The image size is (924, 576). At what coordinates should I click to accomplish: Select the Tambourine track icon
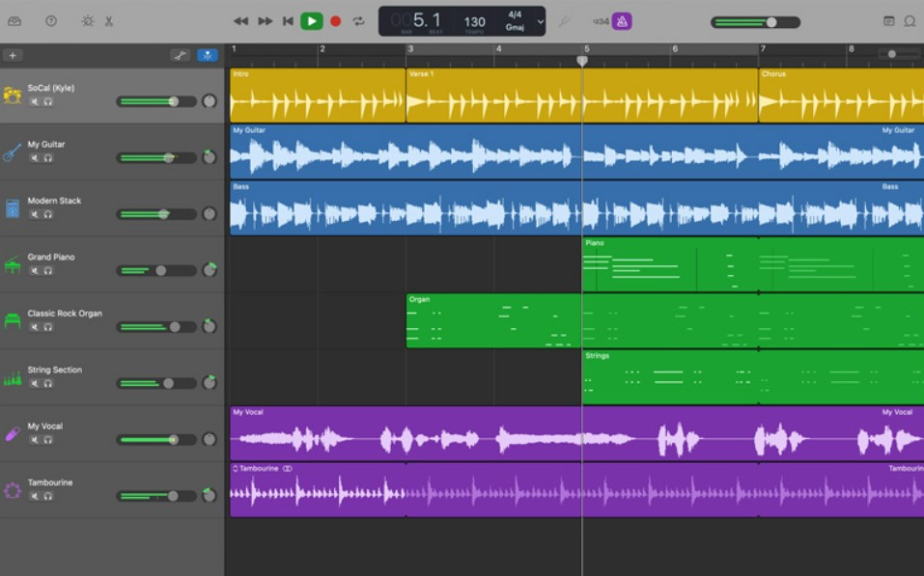(x=13, y=490)
